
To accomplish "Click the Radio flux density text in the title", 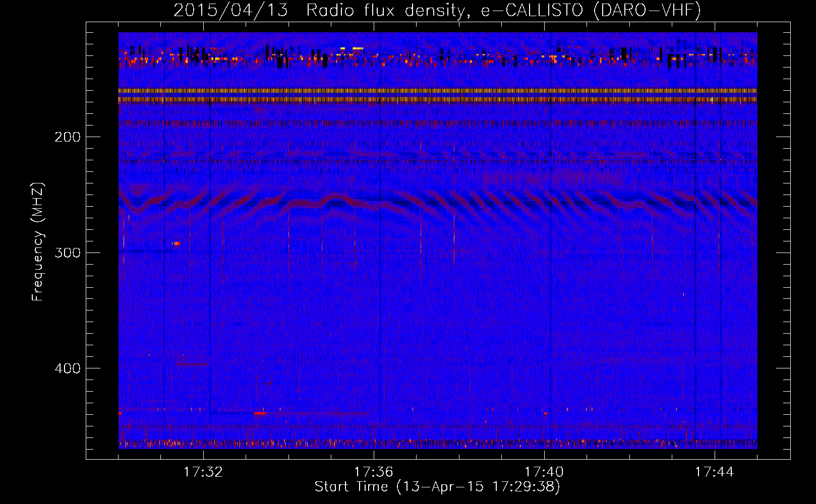I will (385, 10).
